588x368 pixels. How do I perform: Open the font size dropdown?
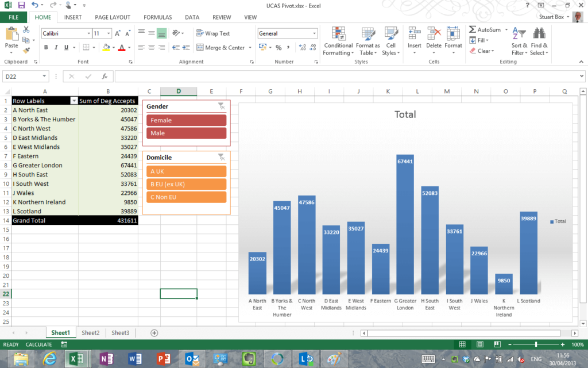109,33
